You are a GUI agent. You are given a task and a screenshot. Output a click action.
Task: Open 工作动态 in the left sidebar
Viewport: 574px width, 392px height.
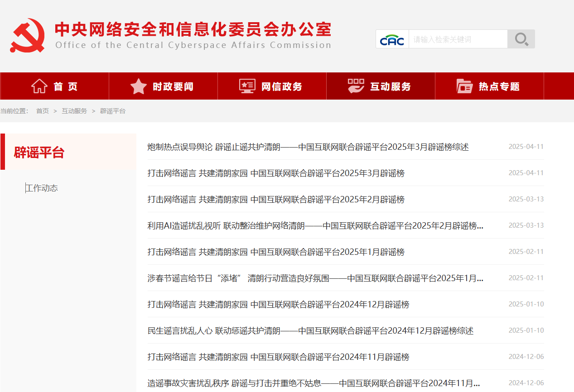point(42,188)
